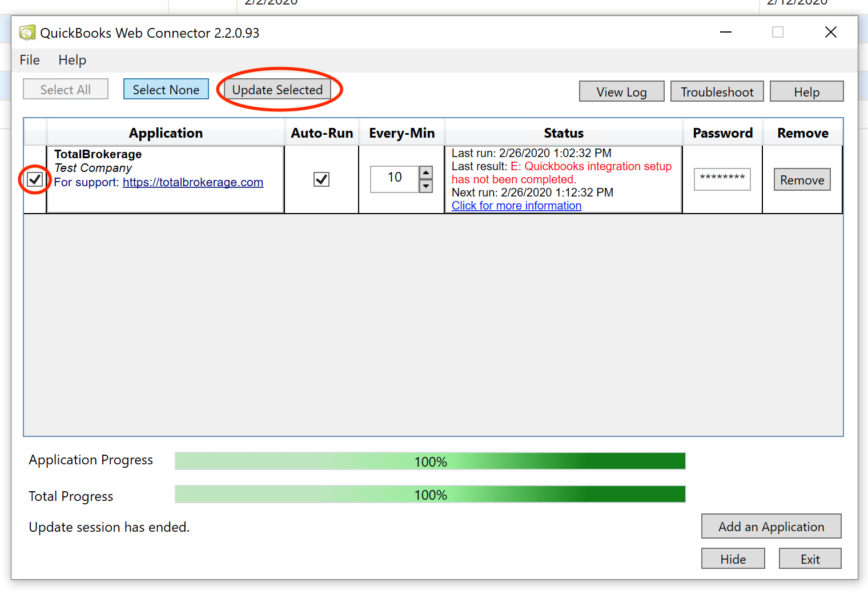Minimize the Web Connector window

point(726,32)
